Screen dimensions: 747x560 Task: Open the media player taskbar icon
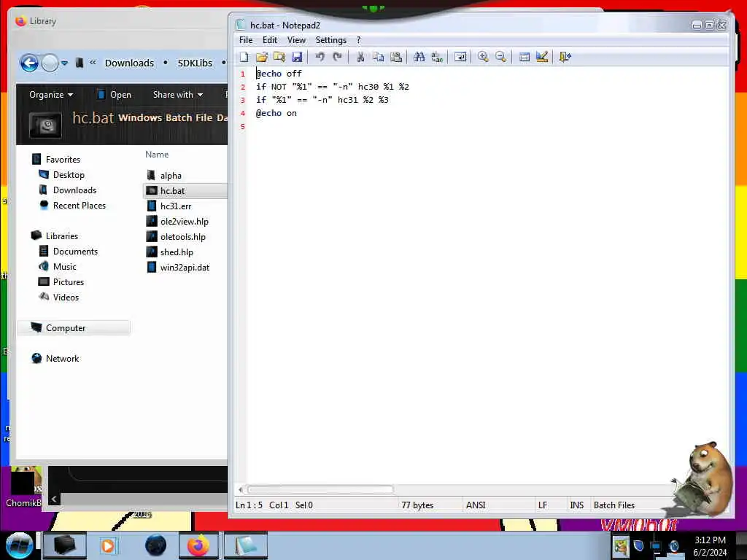(x=108, y=545)
